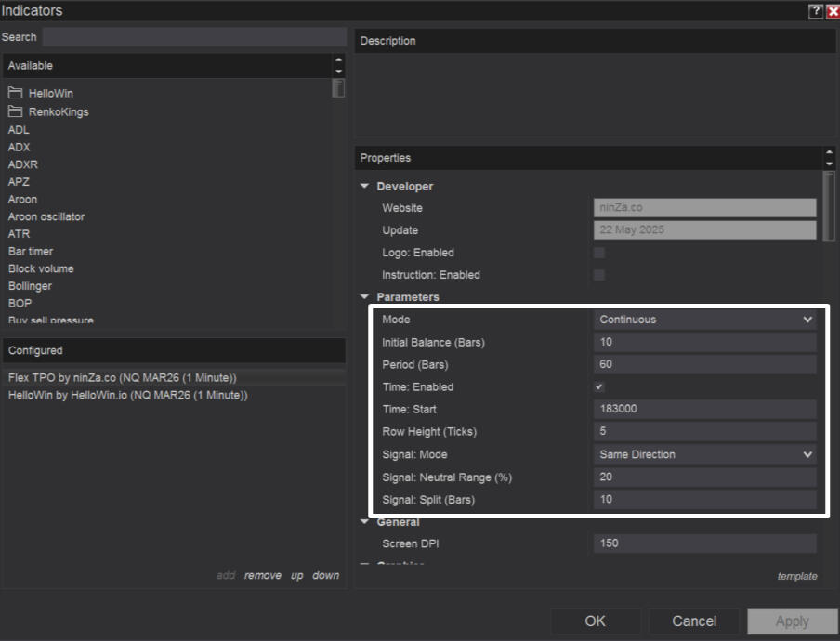Click the help question mark icon
Image resolution: width=840 pixels, height=641 pixels.
[816, 11]
